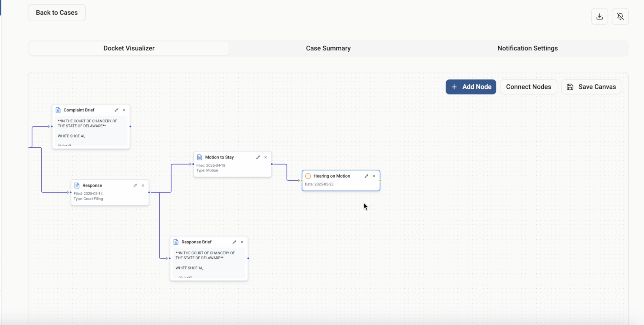
Task: Toggle the muted notifications bell icon
Action: pyautogui.click(x=620, y=17)
